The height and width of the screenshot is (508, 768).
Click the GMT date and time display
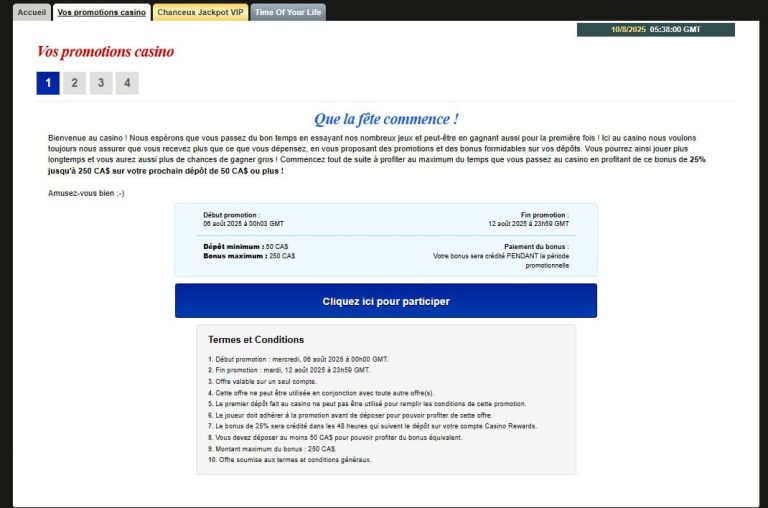coord(655,29)
